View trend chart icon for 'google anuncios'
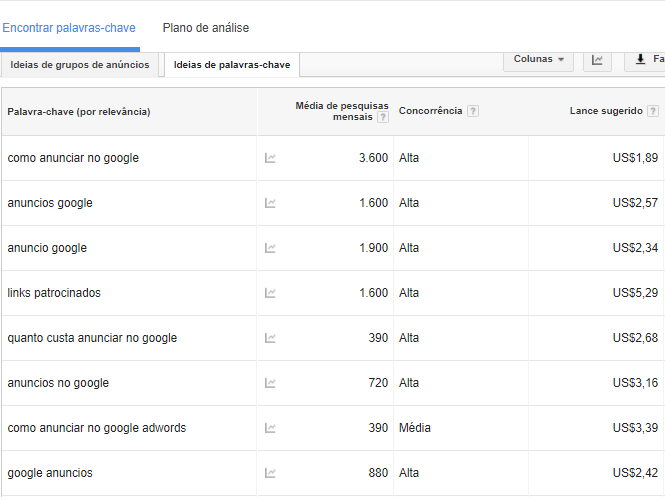 (270, 473)
